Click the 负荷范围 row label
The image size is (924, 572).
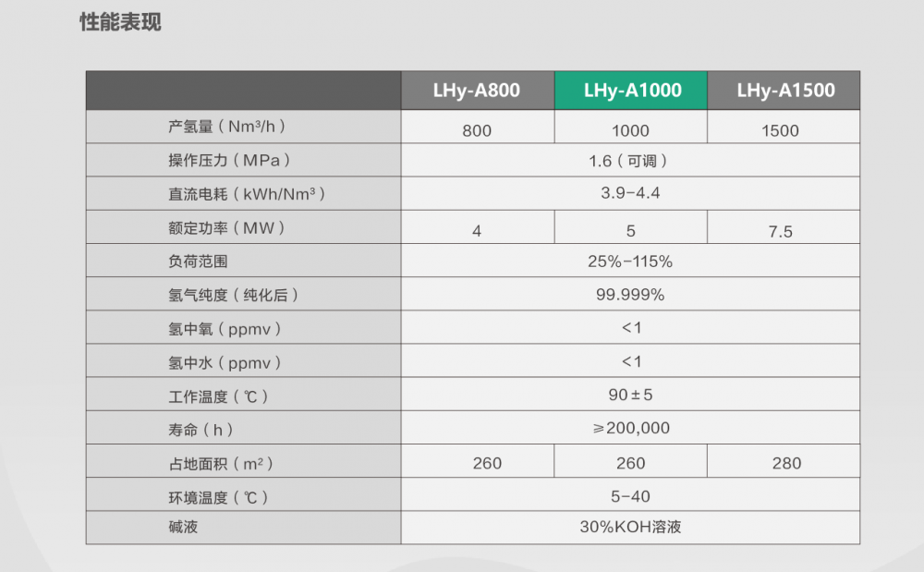198,262
